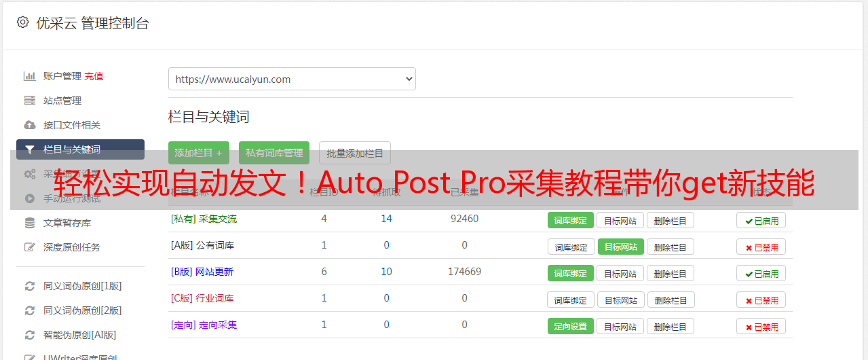
Task: Click green 目标网站 for the 公有词库 row
Action: (x=621, y=247)
